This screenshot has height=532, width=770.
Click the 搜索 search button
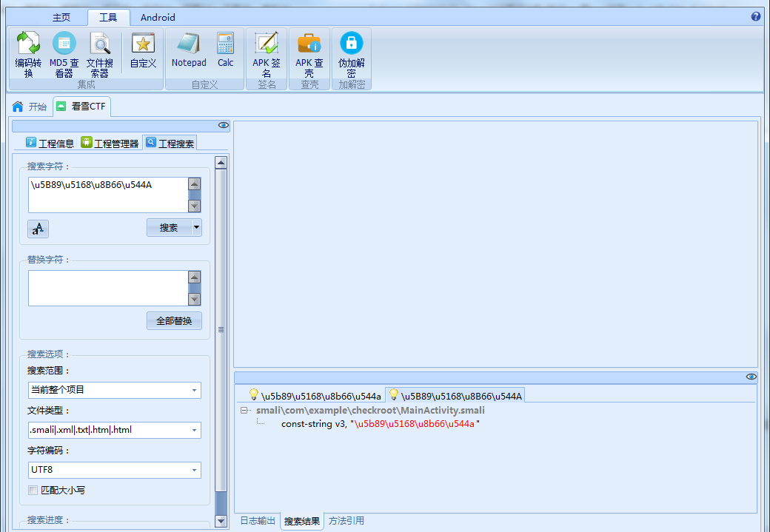click(169, 227)
